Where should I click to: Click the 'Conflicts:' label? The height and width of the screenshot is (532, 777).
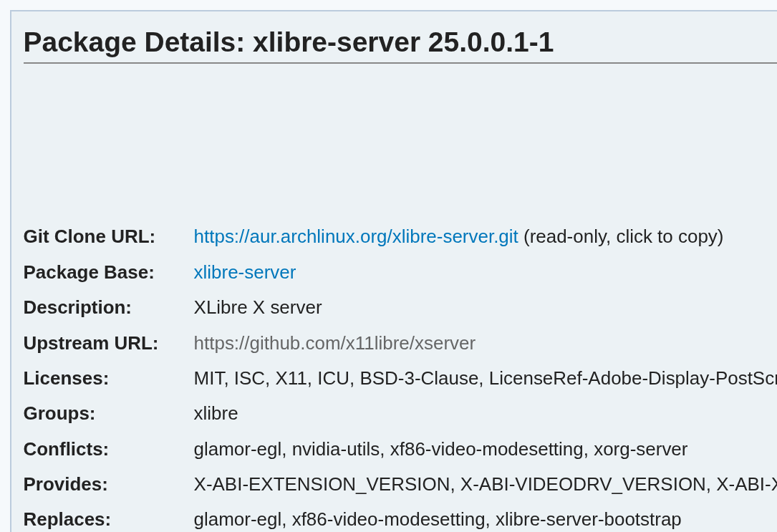coord(66,449)
